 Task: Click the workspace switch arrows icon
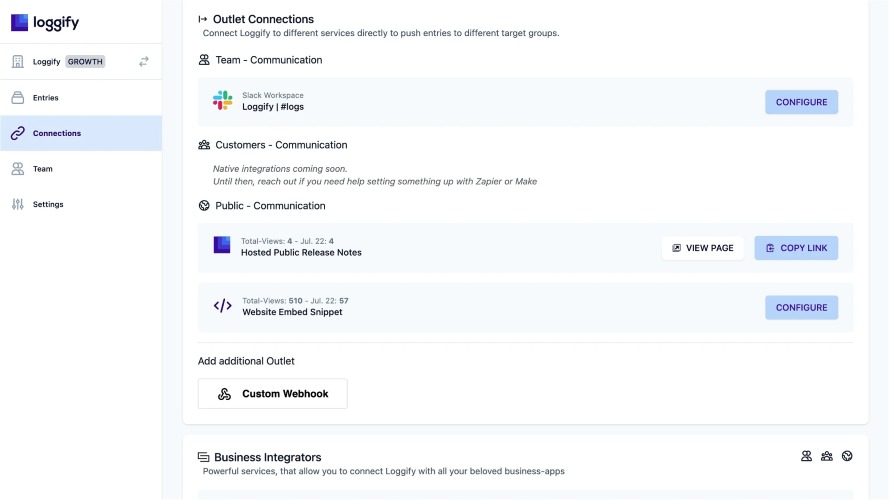coord(144,61)
